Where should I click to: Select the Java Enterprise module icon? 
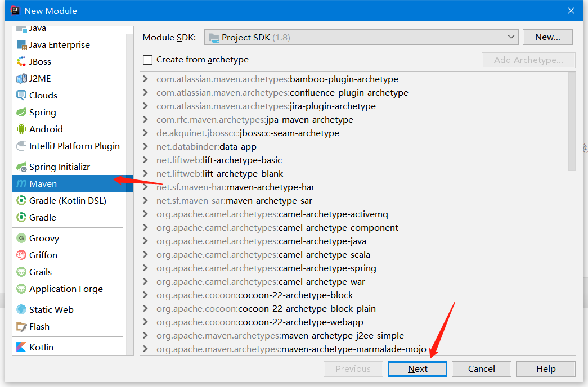click(22, 45)
